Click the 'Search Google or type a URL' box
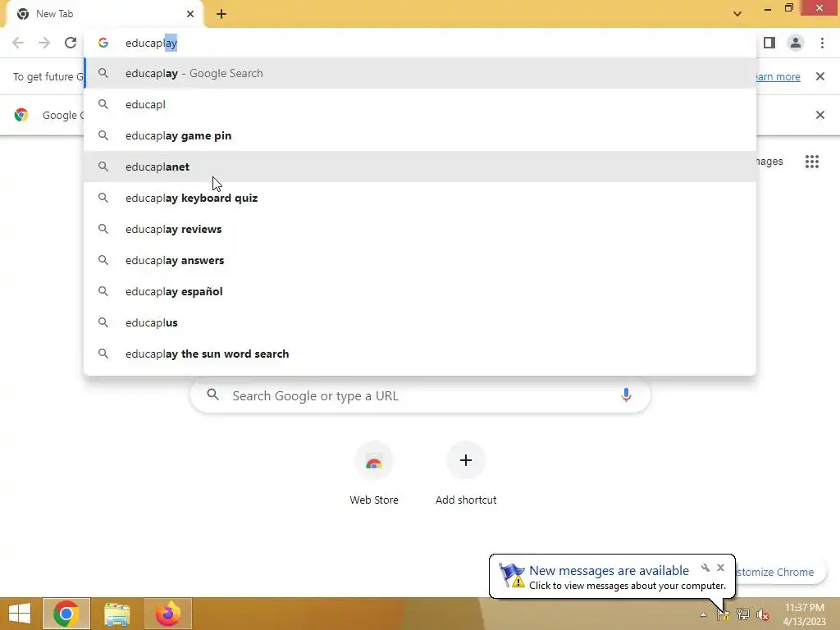Viewport: 840px width, 630px height. pos(420,395)
